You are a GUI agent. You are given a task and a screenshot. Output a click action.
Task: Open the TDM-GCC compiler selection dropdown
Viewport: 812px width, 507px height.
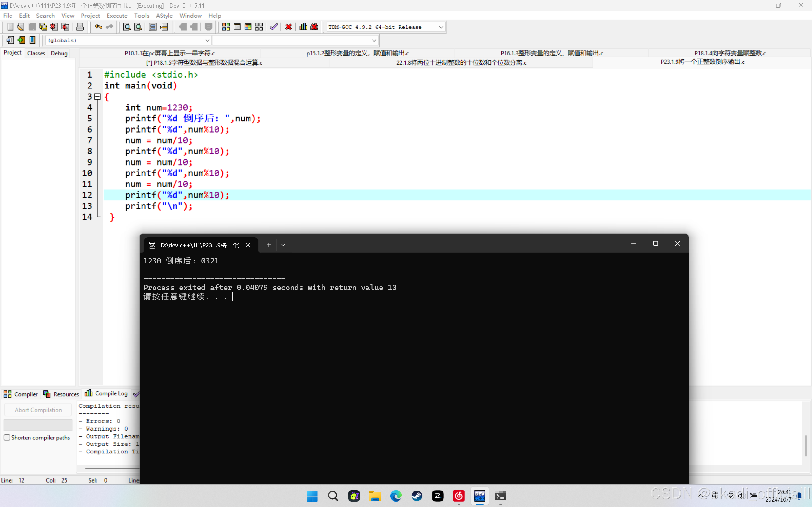pyautogui.click(x=441, y=27)
